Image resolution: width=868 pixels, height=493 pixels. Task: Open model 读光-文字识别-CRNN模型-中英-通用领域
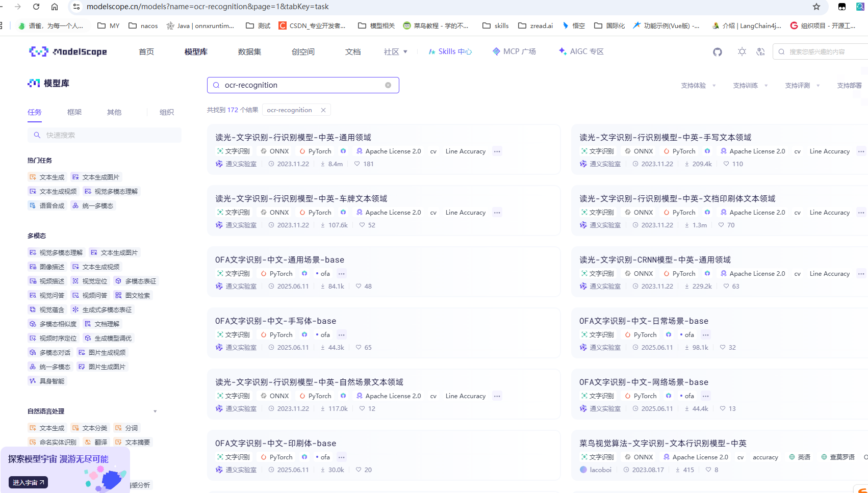[x=655, y=260]
